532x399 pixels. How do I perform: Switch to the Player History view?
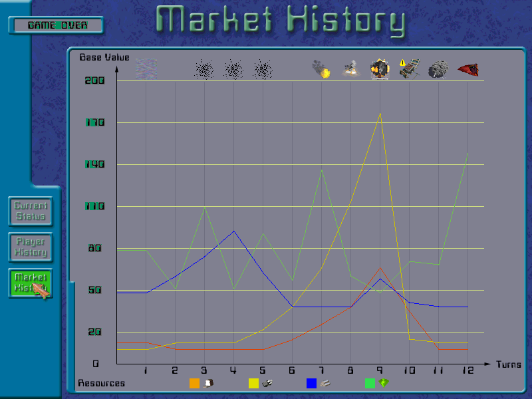pyautogui.click(x=31, y=247)
